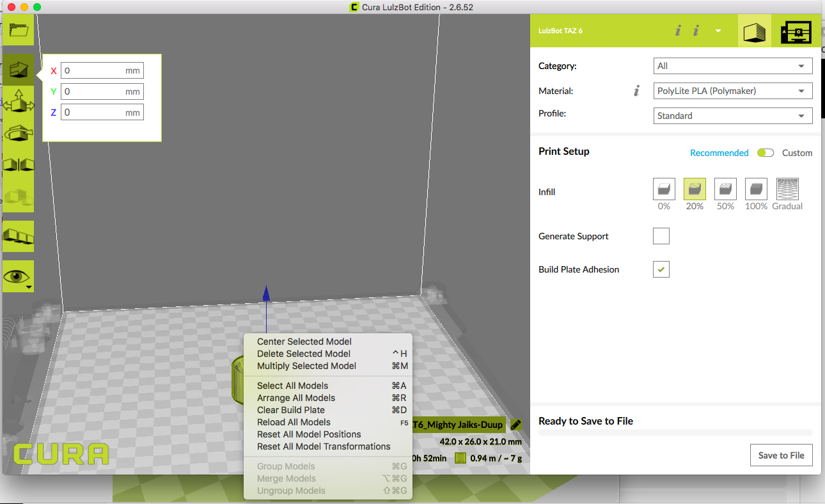The width and height of the screenshot is (825, 504).
Task: Click the three-cubes tool icon
Action: 19,236
